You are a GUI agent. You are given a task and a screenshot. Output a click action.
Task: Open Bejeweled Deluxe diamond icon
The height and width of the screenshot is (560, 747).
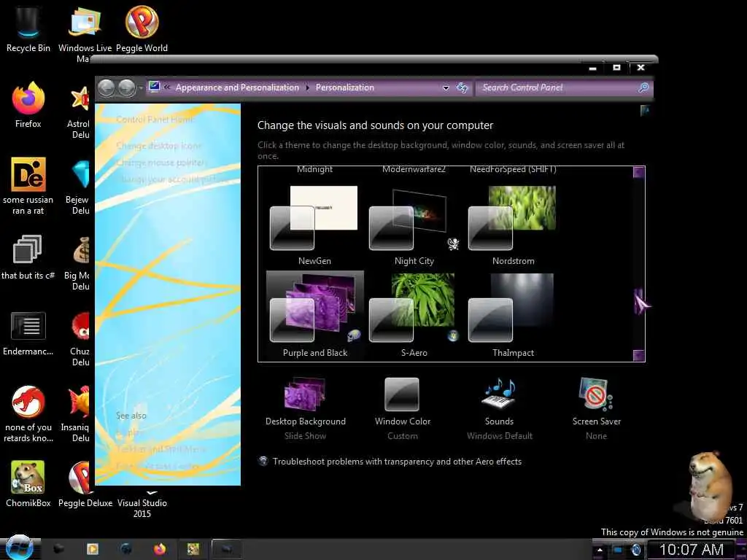coord(80,187)
